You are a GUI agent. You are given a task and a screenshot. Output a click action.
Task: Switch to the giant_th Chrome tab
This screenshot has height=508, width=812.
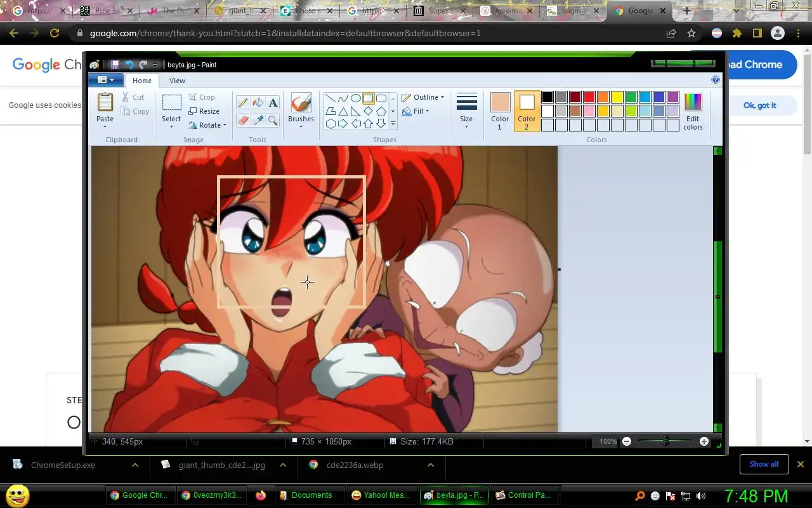tap(241, 11)
